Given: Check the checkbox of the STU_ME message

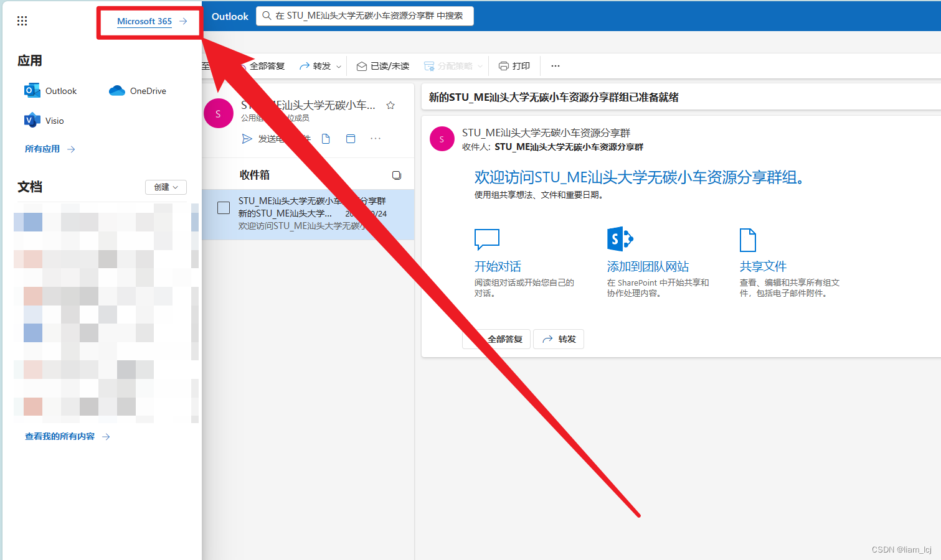Looking at the screenshot, I should point(224,208).
